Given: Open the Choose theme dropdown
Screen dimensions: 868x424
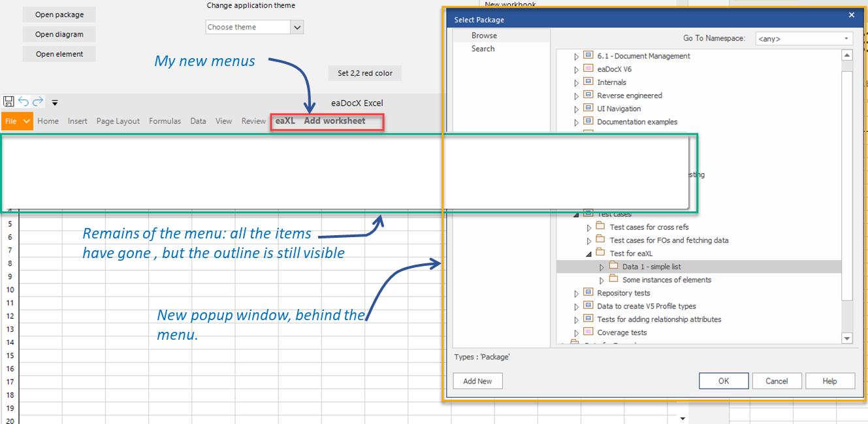Looking at the screenshot, I should coord(297,27).
